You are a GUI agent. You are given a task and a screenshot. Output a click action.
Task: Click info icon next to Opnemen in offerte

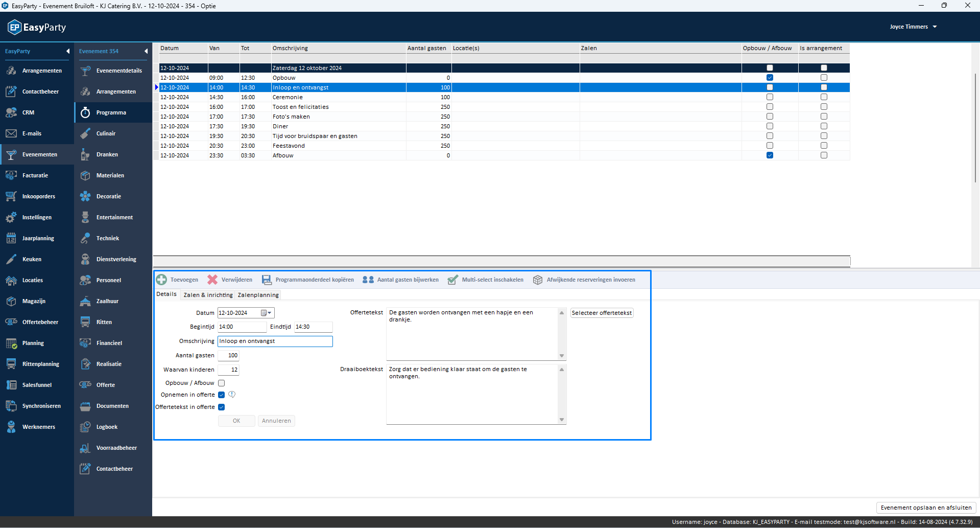(x=232, y=395)
